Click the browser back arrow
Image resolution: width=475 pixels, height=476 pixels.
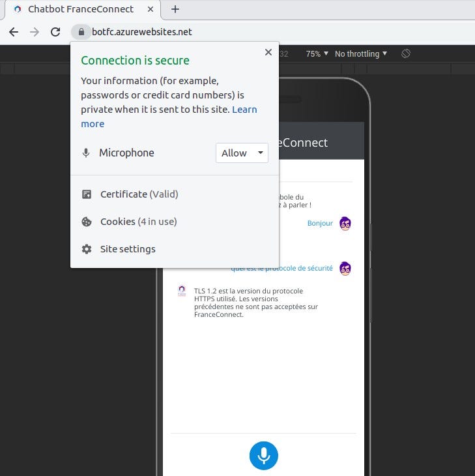[x=14, y=32]
